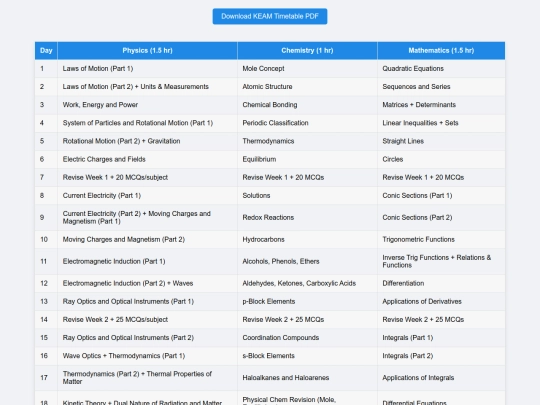Click 'Applications of Derivatives' cell

[x=441, y=302]
